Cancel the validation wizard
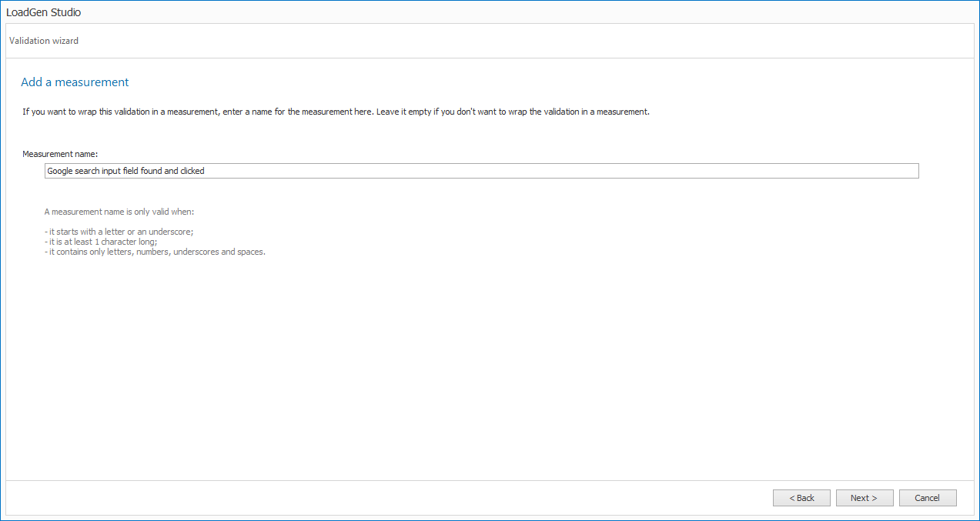The width and height of the screenshot is (980, 521). pos(928,498)
